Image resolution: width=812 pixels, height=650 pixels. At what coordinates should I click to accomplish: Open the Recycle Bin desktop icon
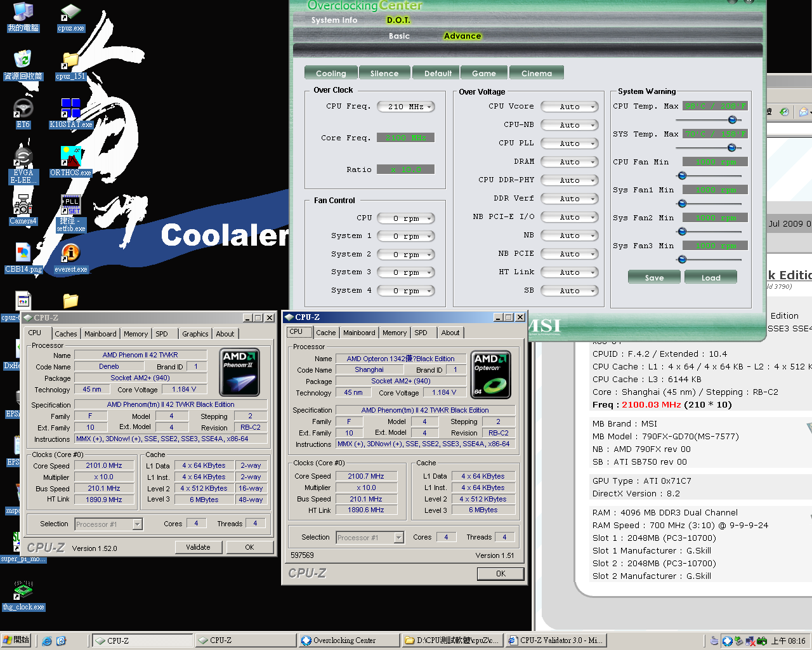23,65
